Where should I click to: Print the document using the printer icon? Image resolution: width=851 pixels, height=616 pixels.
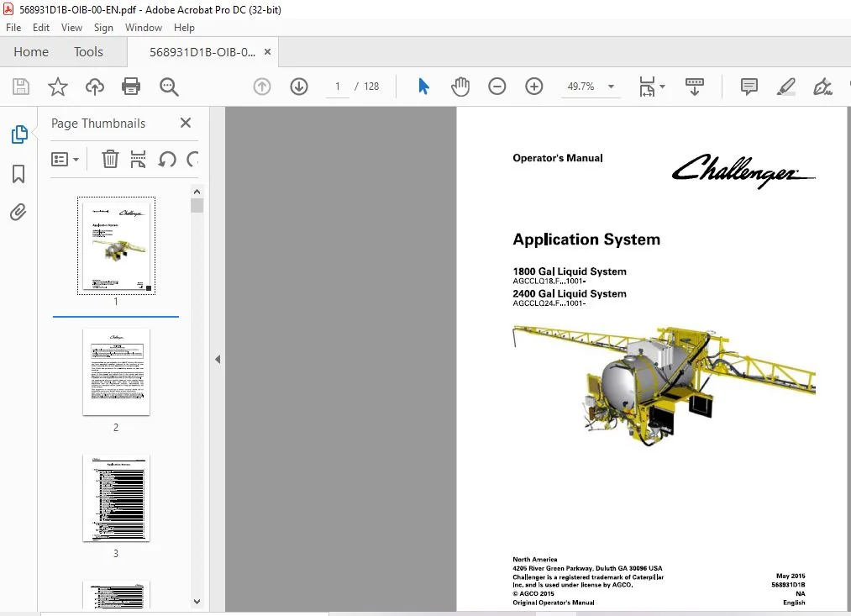point(131,87)
